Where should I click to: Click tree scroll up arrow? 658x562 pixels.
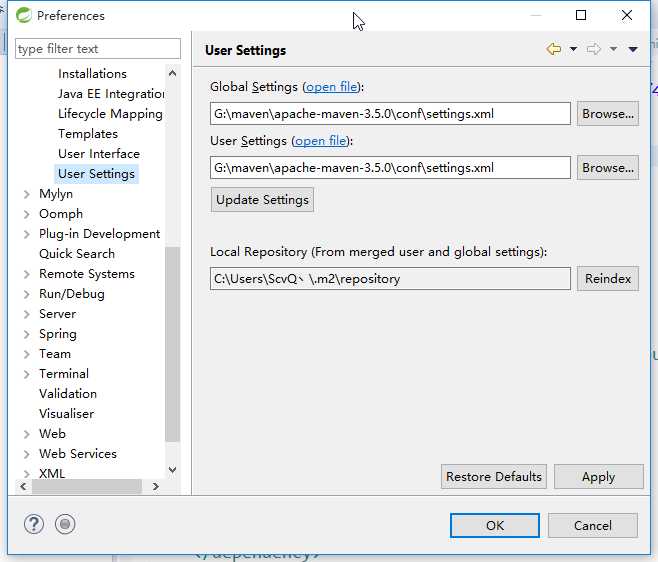pos(172,74)
